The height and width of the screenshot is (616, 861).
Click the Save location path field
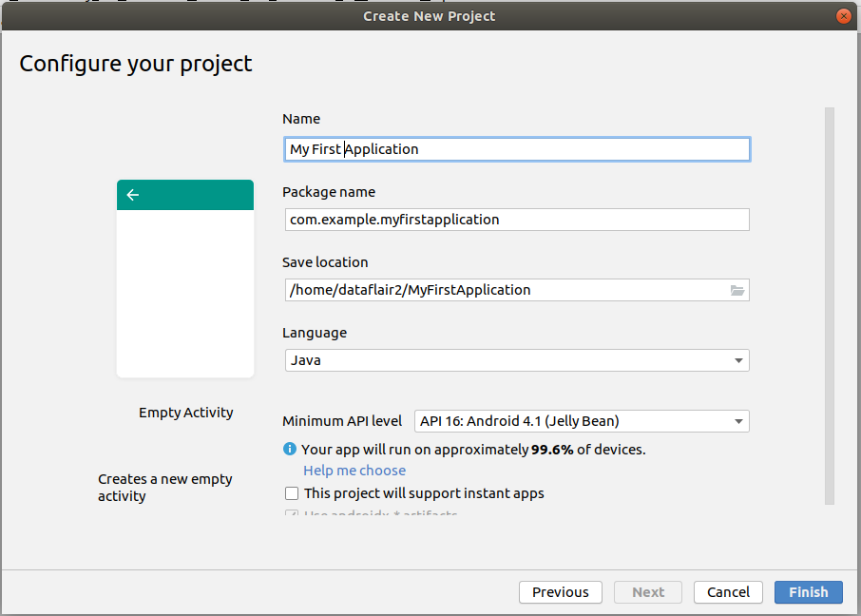point(504,290)
